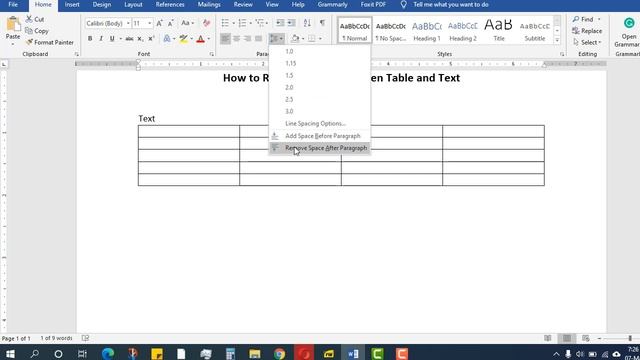Open borders dropdown
Image resolution: width=640 pixels, height=360 pixels.
click(320, 39)
